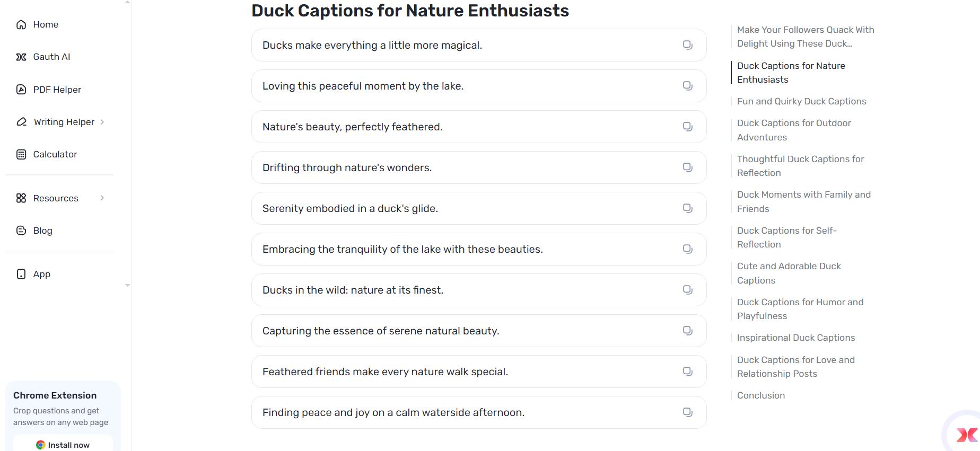Click the down chevron below the App entry
Screen dimensions: 980x451
[127, 285]
